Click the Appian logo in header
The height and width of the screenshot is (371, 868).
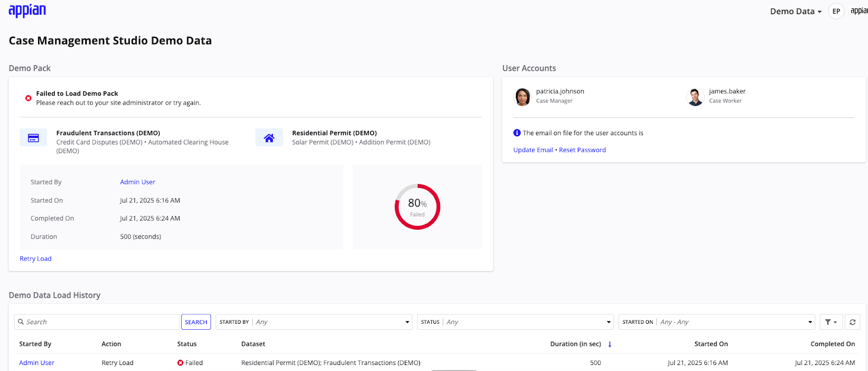tap(27, 10)
